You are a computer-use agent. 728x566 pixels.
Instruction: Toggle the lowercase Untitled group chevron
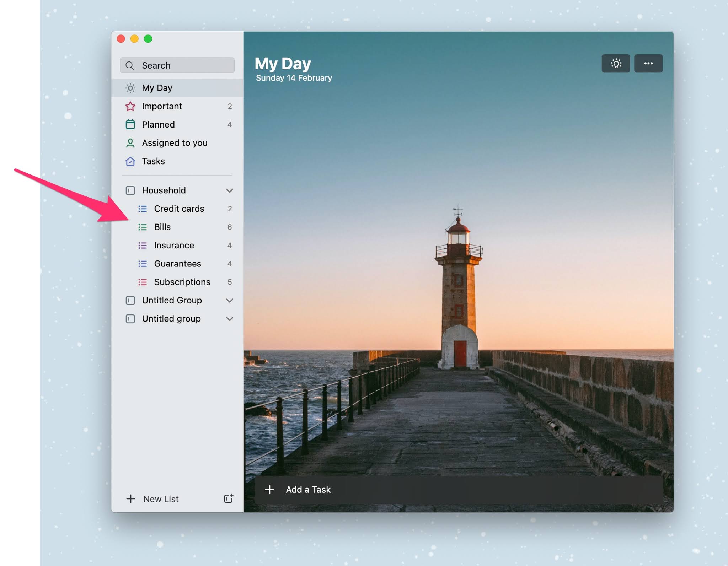230,319
